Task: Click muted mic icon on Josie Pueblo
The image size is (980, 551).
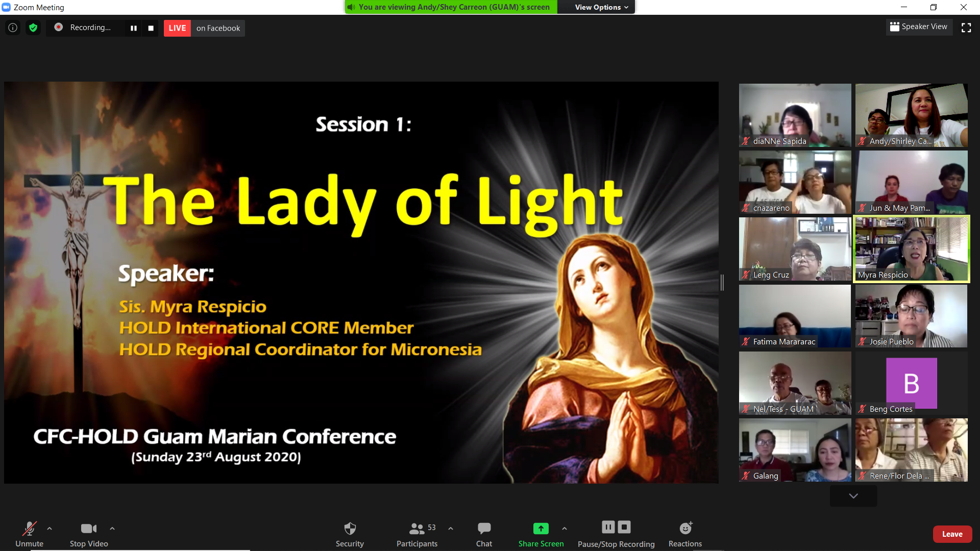Action: click(862, 342)
